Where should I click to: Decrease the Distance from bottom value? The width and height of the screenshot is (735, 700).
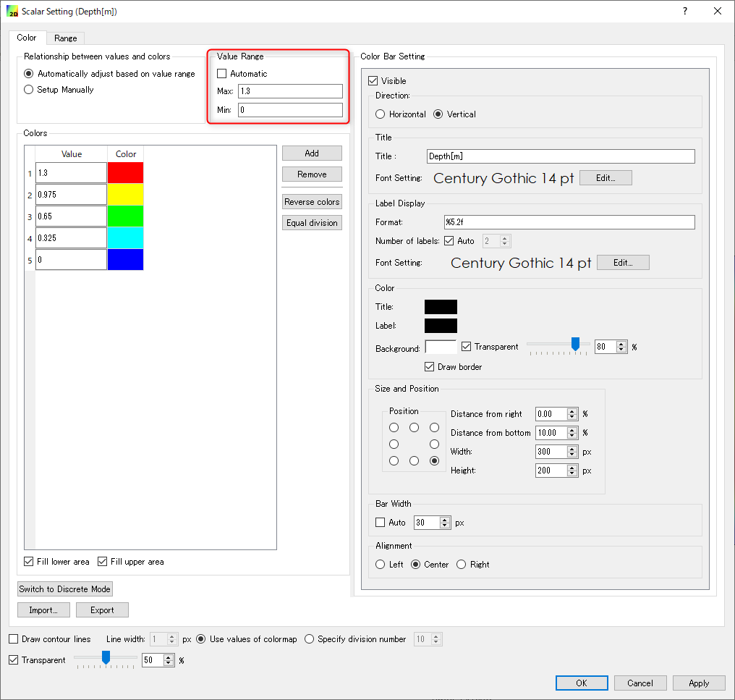click(x=573, y=436)
